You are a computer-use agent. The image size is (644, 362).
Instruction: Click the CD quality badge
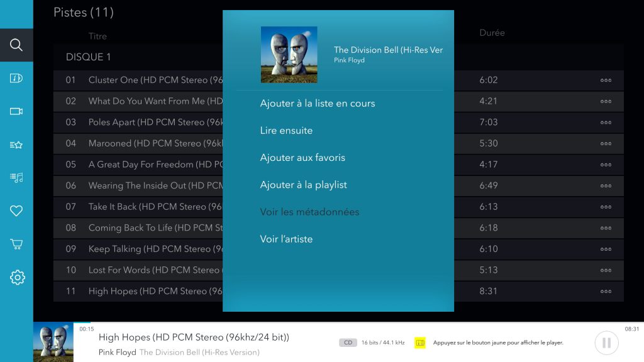coord(348,343)
